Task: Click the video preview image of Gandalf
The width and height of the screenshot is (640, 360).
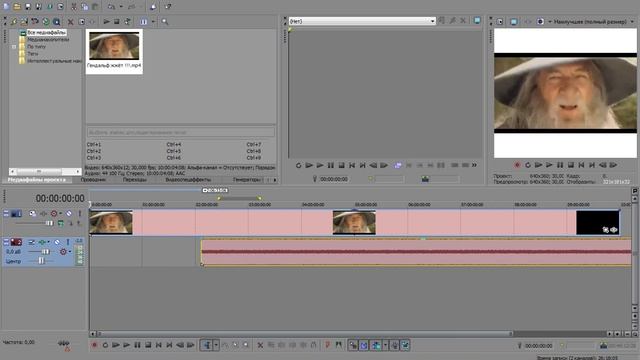Action: (565, 93)
